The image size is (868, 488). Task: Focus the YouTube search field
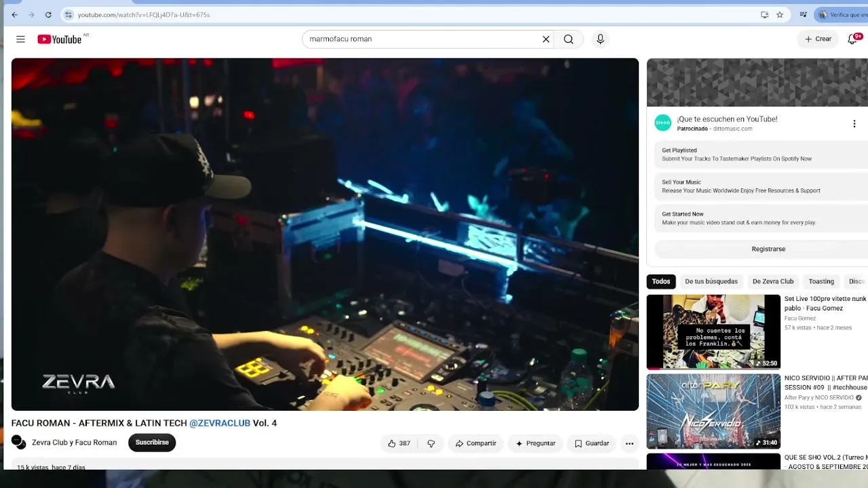point(422,39)
